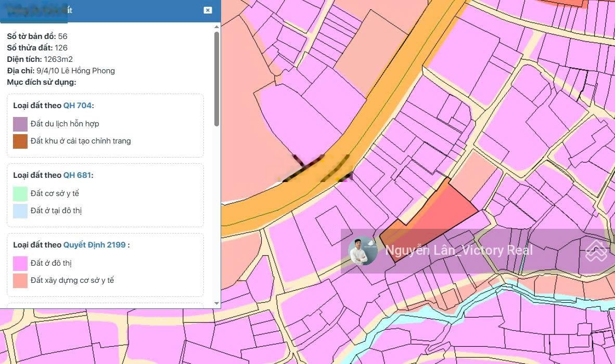Click the Đất du lịch hỗn hợp swatch
The height and width of the screenshot is (364, 615).
coord(20,124)
